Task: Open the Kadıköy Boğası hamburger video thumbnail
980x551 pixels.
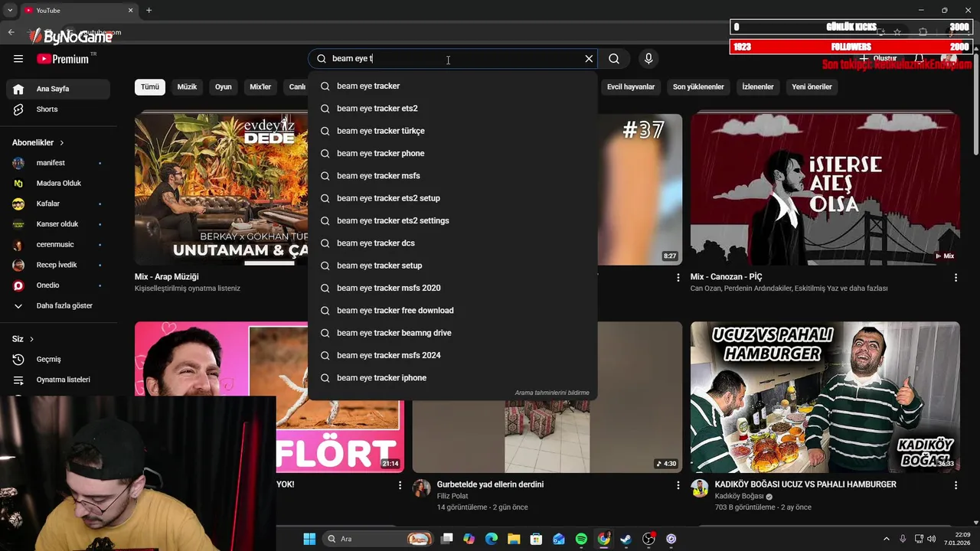Action: click(825, 397)
